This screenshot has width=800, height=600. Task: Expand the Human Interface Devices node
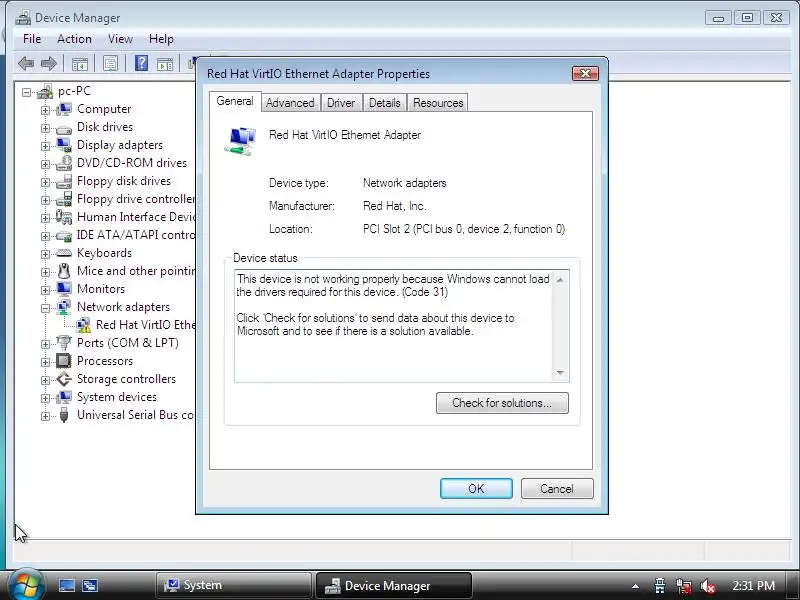coord(45,218)
